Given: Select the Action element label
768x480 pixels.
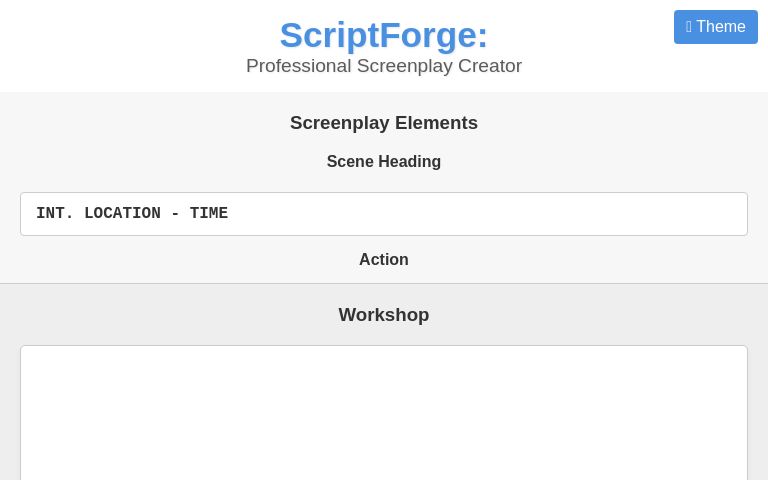Looking at the screenshot, I should coord(384,260).
